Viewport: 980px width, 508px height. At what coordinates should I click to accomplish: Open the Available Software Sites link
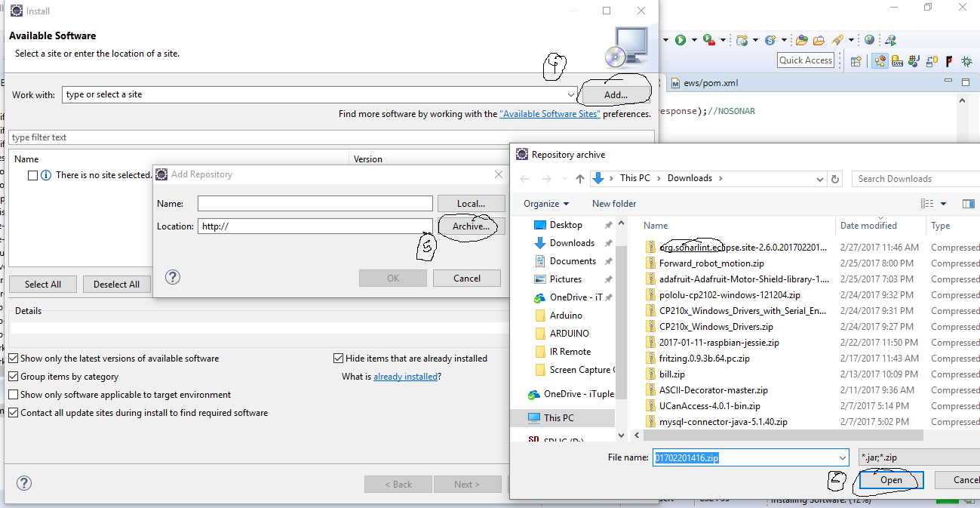coord(550,114)
